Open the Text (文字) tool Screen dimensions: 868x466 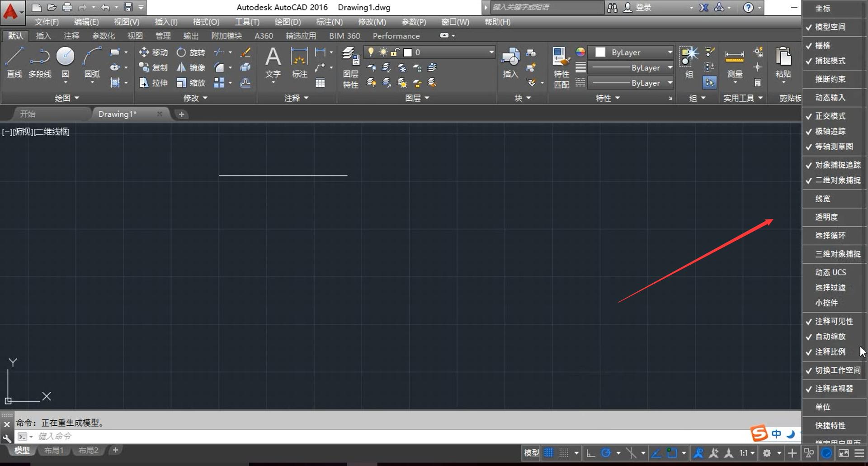(x=273, y=62)
